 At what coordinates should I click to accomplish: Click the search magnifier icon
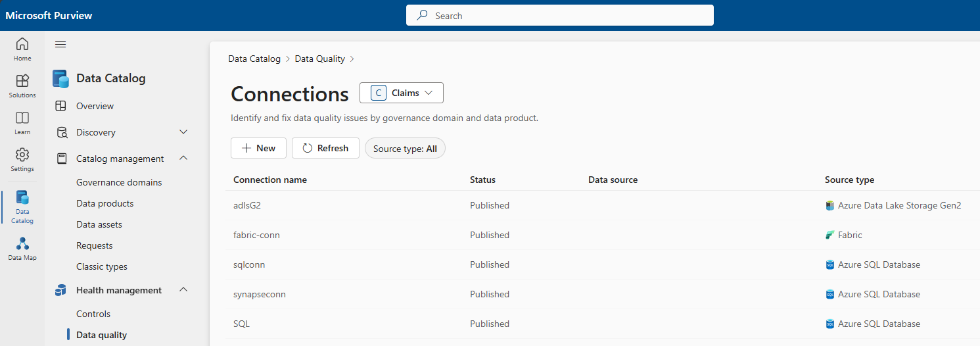click(x=423, y=15)
